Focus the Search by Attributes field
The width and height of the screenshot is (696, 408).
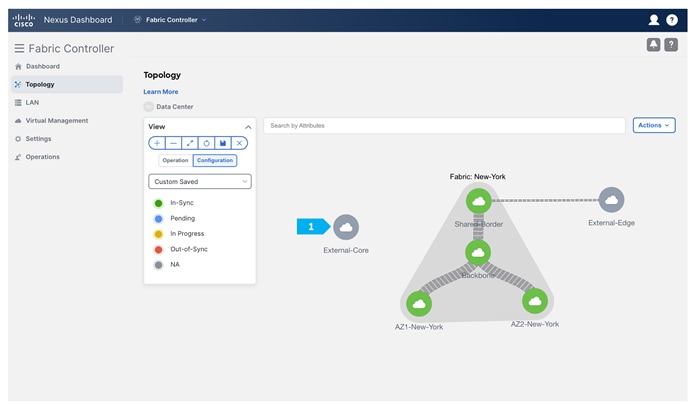(x=444, y=126)
